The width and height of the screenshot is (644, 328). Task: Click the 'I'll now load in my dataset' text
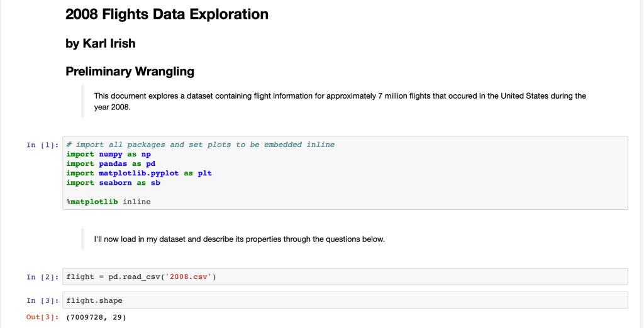(239, 239)
